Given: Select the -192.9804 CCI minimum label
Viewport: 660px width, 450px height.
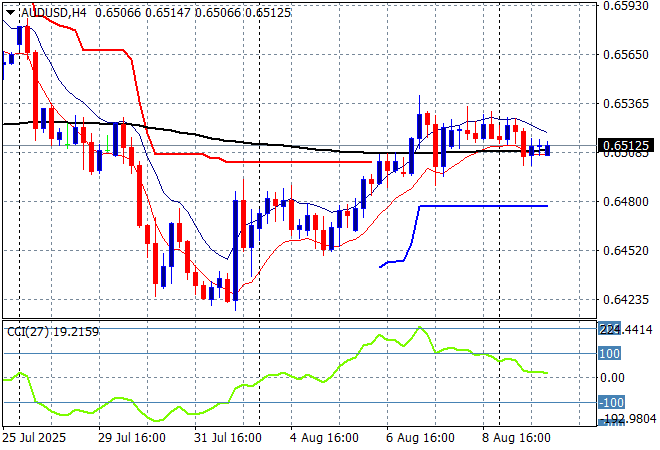Looking at the screenshot, I should [x=627, y=419].
